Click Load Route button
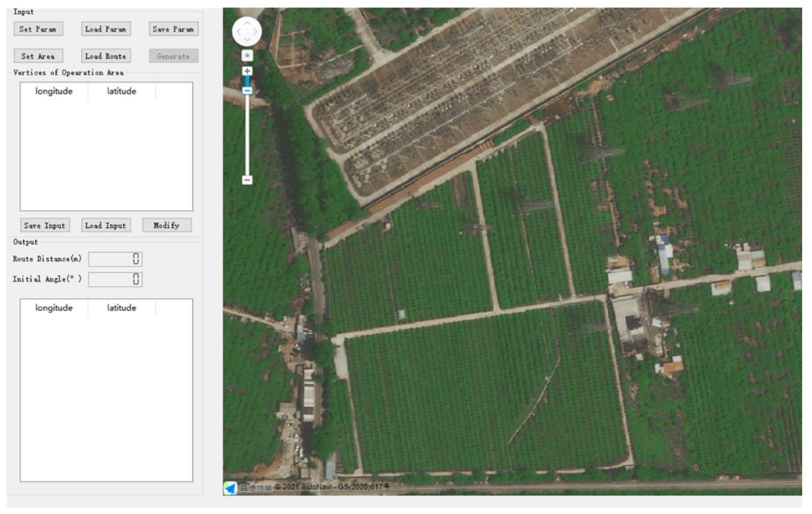This screenshot has width=812, height=514. pos(106,56)
